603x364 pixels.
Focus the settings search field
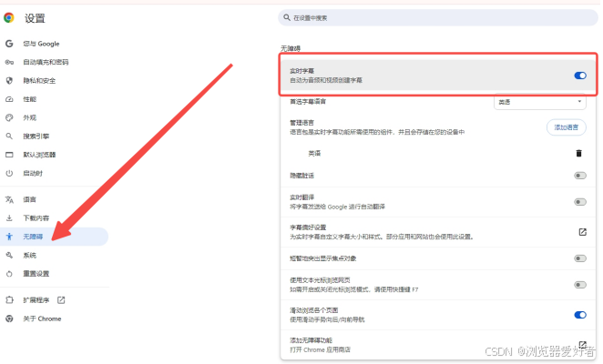438,17
